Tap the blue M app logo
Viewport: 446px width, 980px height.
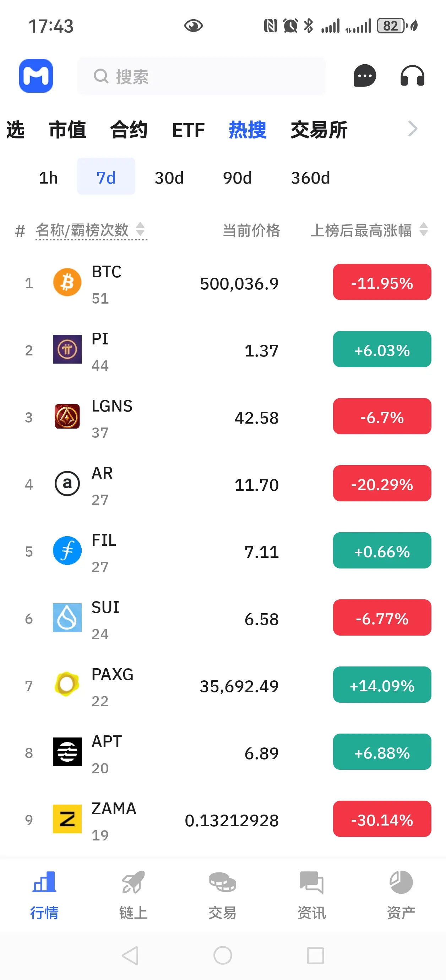click(x=36, y=76)
